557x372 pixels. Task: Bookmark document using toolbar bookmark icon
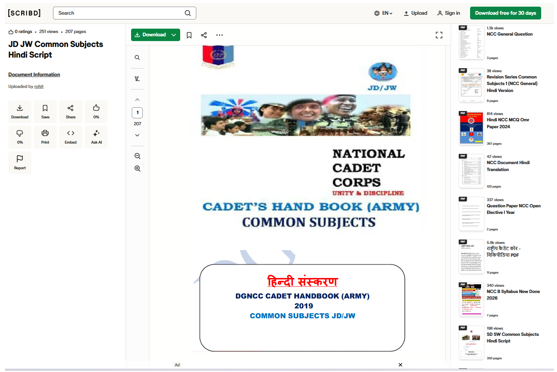click(189, 35)
